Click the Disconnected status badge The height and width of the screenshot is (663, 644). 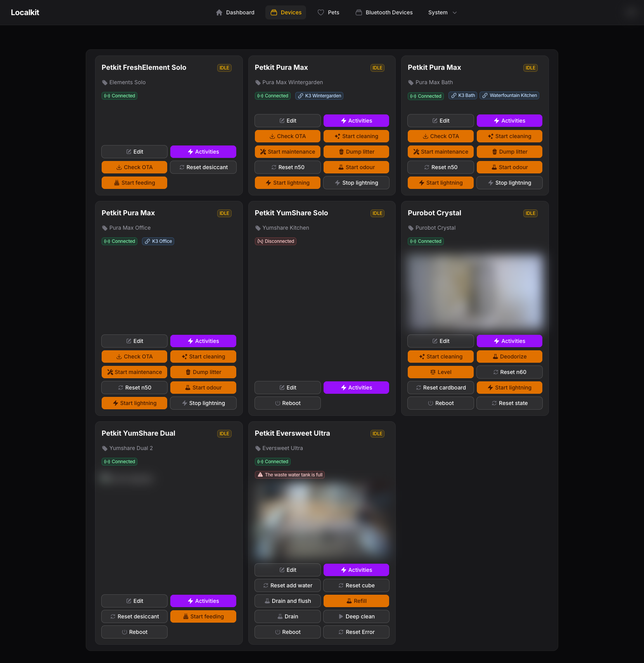(275, 241)
